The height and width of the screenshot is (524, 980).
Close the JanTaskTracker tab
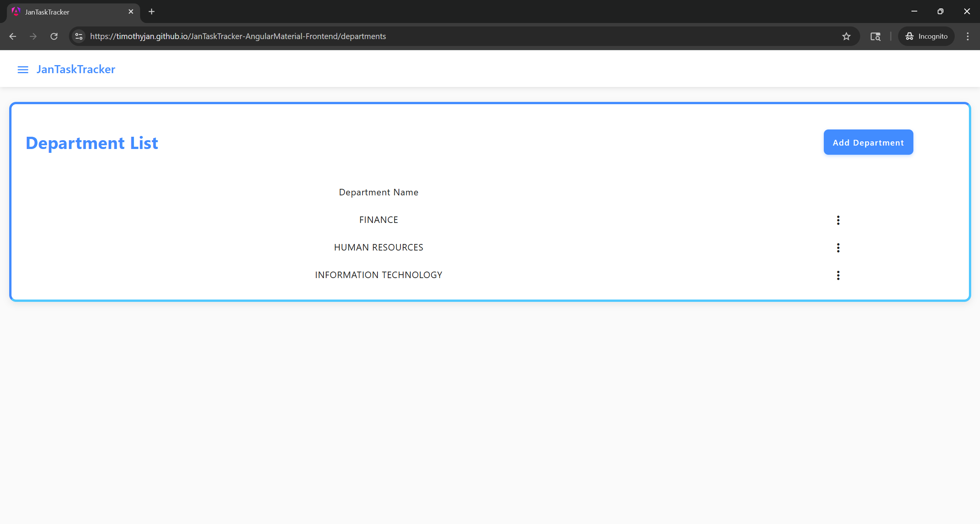pyautogui.click(x=131, y=11)
